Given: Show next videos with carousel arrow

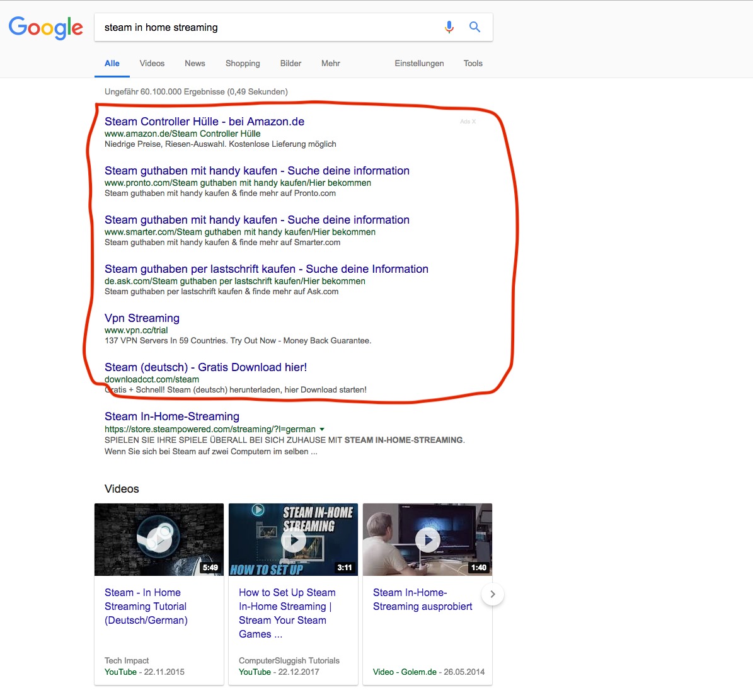Looking at the screenshot, I should pos(492,594).
